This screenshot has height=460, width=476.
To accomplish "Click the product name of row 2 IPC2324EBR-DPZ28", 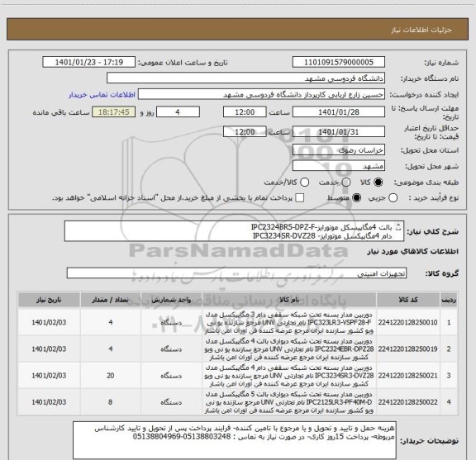I will coord(289,349).
